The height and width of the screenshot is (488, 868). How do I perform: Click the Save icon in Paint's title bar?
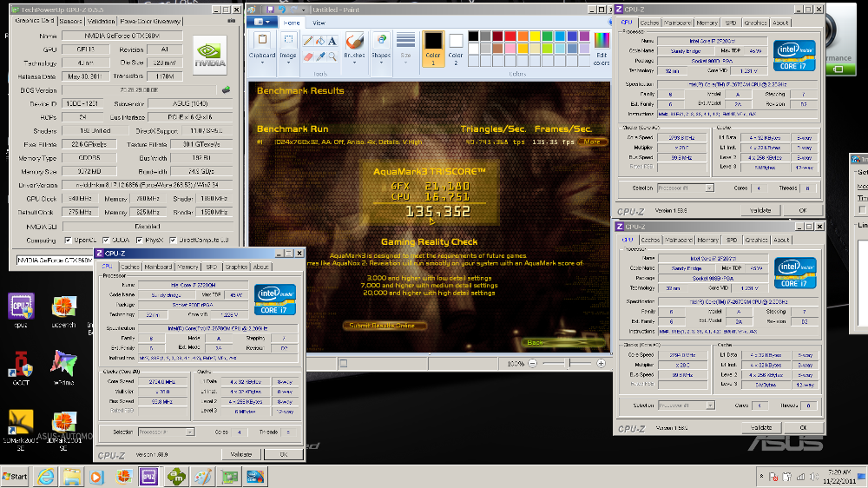pyautogui.click(x=271, y=10)
